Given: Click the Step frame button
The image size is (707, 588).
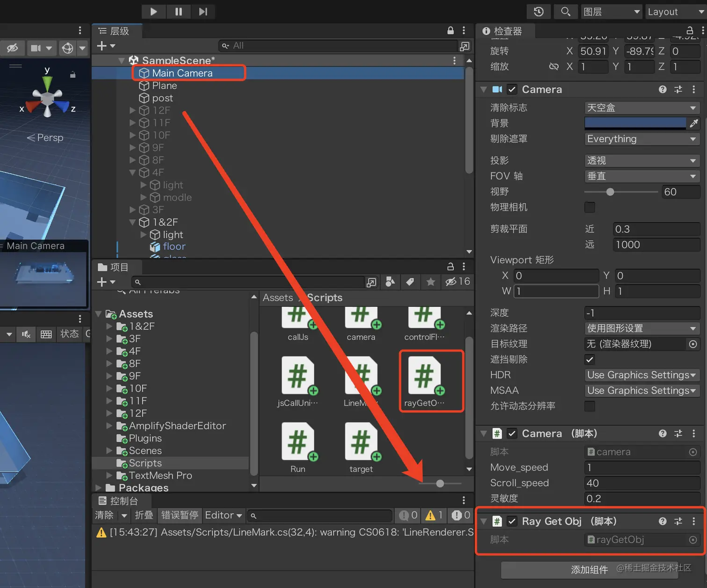Looking at the screenshot, I should pos(203,12).
